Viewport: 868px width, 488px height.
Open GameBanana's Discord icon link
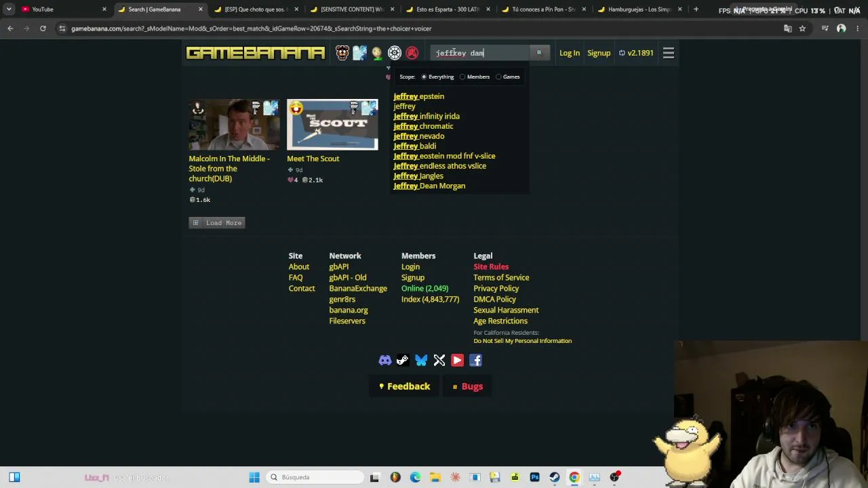point(385,361)
